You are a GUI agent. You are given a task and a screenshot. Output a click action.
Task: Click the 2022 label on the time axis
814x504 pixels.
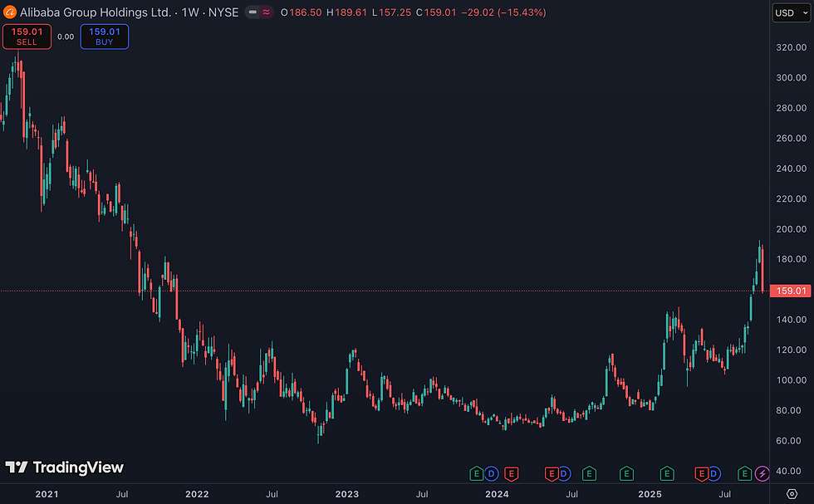coord(197,494)
